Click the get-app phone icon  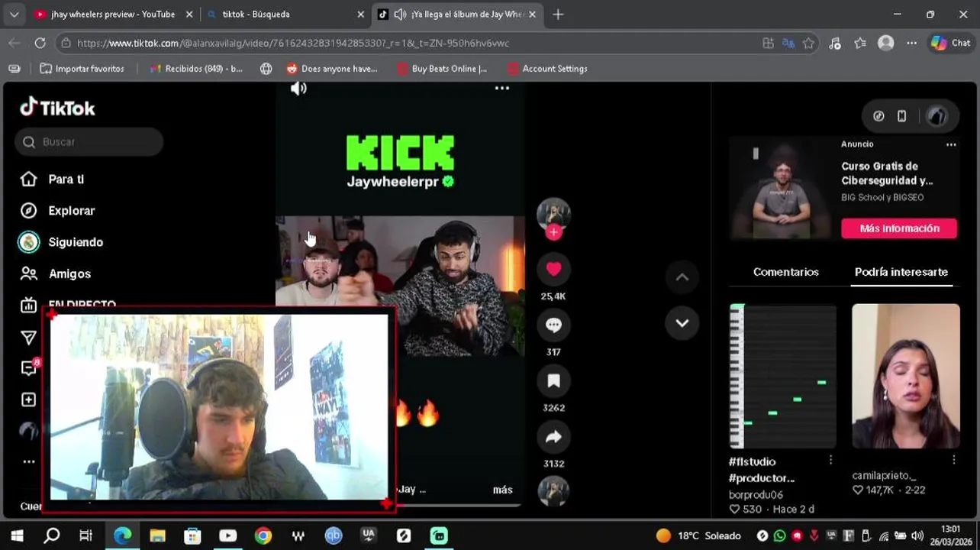pos(901,116)
